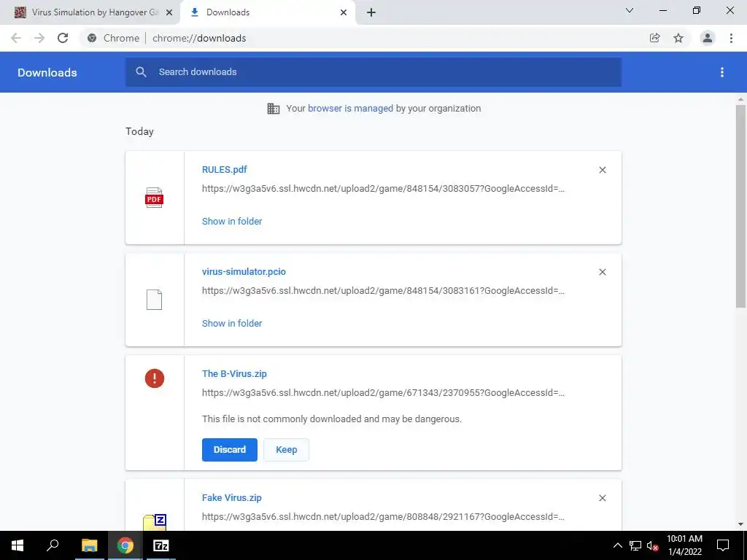
Task: Discard The B-Virus.zip download
Action: [230, 450]
